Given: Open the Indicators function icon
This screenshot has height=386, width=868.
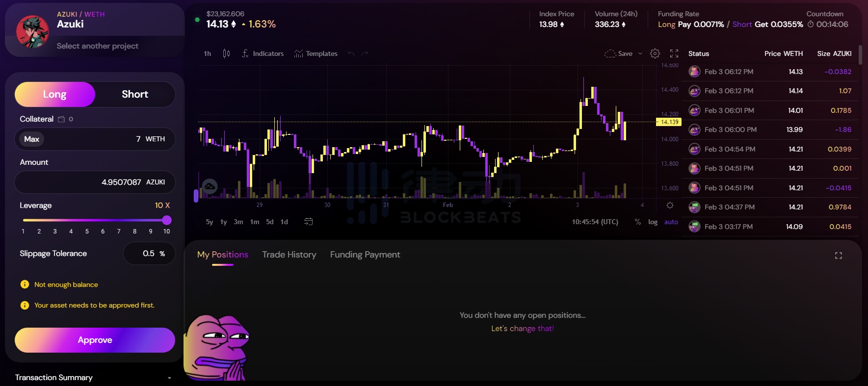Looking at the screenshot, I should click(x=245, y=53).
